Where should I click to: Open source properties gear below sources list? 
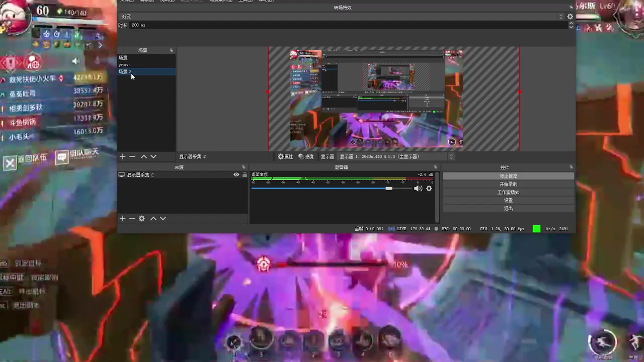(142, 218)
